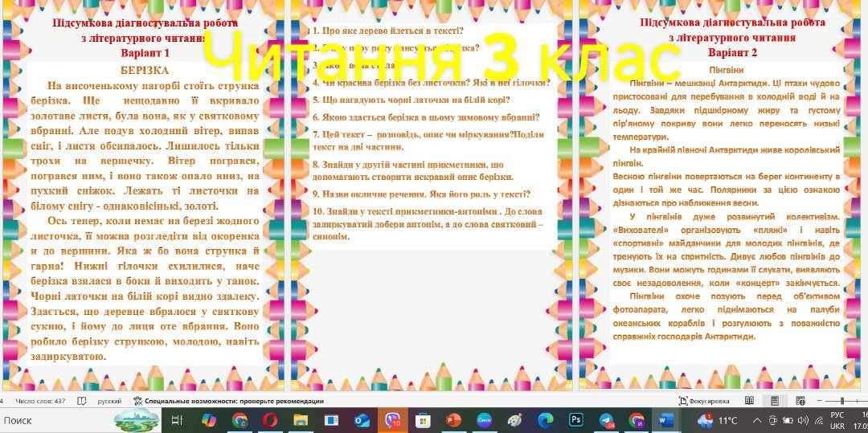Open PowerPoint from the taskbar
Viewport: 868px width, 433px height.
pyautogui.click(x=454, y=420)
